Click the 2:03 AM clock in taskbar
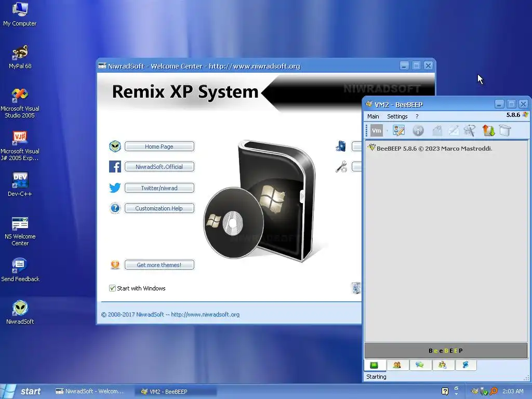Image resolution: width=532 pixels, height=399 pixels. (x=513, y=391)
